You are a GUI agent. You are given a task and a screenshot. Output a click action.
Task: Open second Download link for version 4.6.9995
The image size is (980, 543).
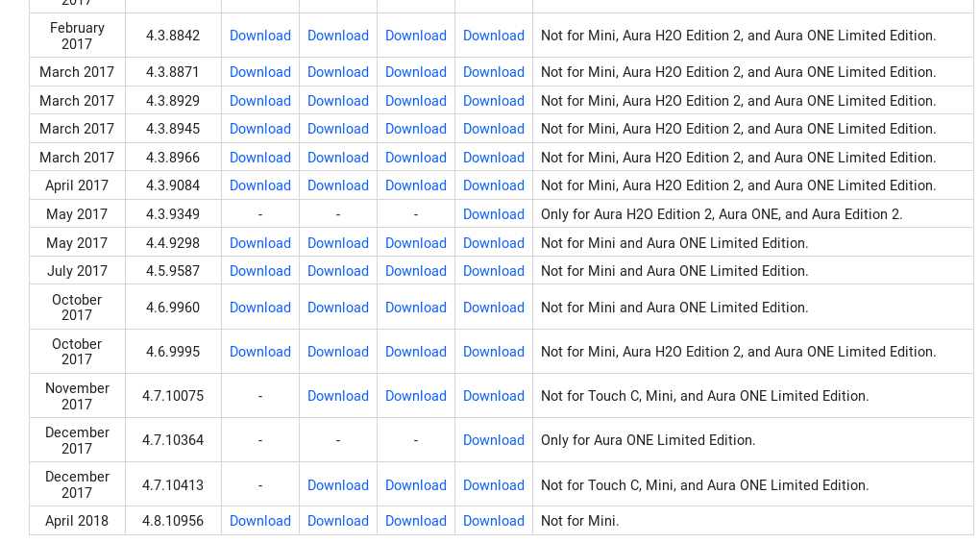coord(338,352)
